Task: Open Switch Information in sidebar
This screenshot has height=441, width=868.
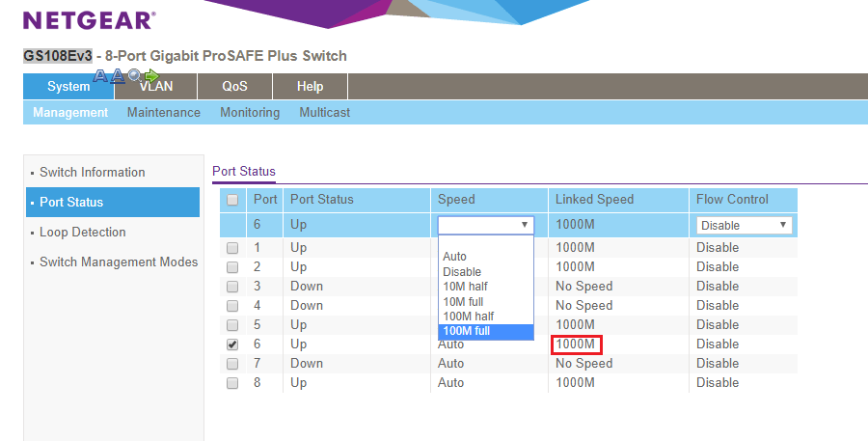Action: tap(93, 172)
